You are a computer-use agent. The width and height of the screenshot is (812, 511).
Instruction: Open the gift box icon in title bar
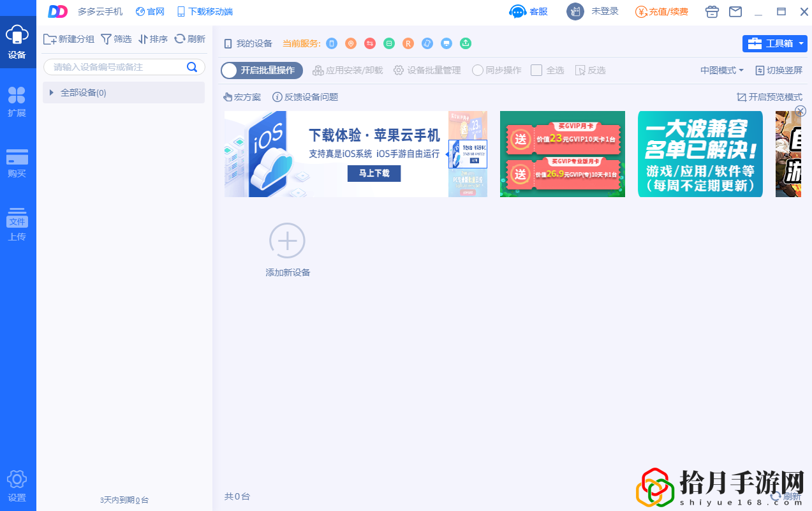(712, 11)
